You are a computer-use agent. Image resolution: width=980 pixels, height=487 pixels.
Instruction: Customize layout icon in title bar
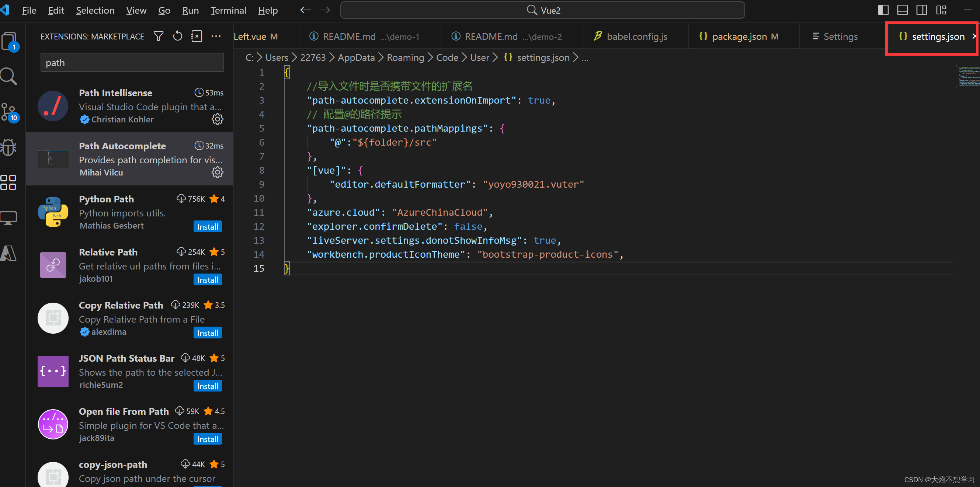[941, 10]
